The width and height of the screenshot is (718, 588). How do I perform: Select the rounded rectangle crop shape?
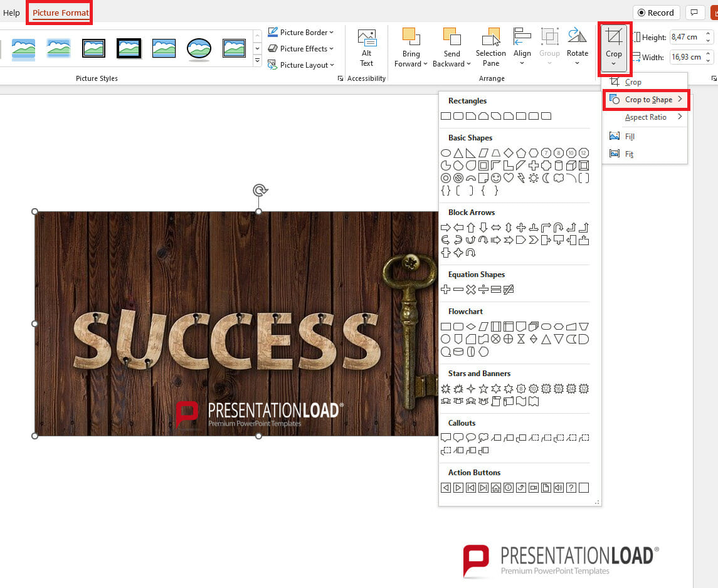458,116
